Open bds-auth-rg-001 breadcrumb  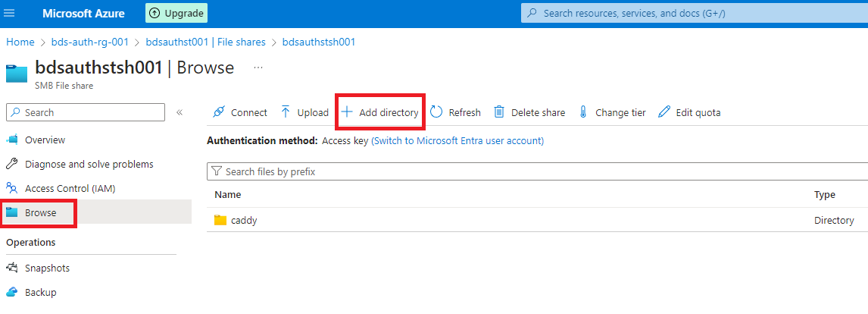click(89, 42)
